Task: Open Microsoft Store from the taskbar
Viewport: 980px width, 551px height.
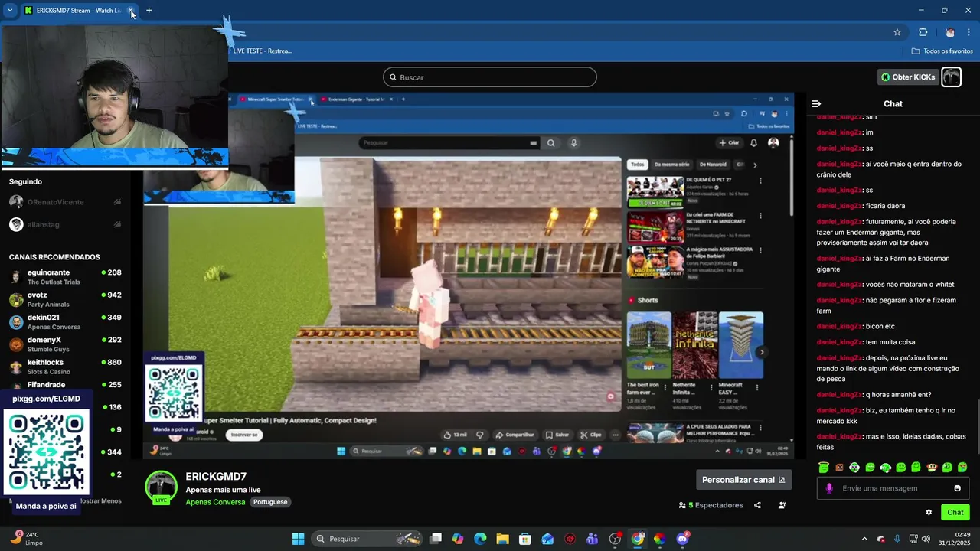Action: pos(524,539)
